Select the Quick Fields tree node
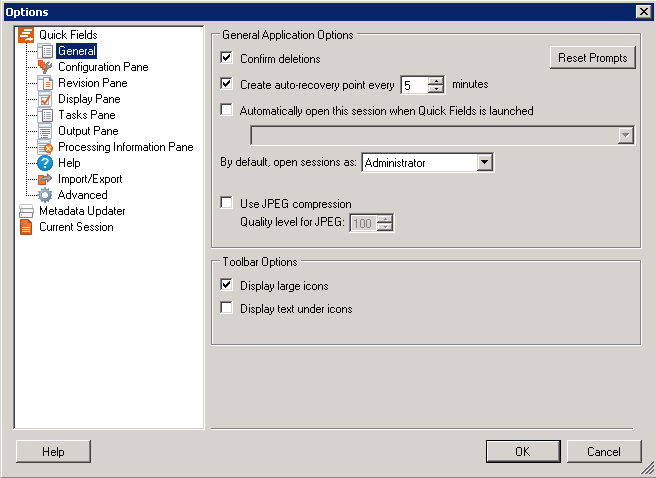Image resolution: width=656 pixels, height=478 pixels. coord(68,35)
